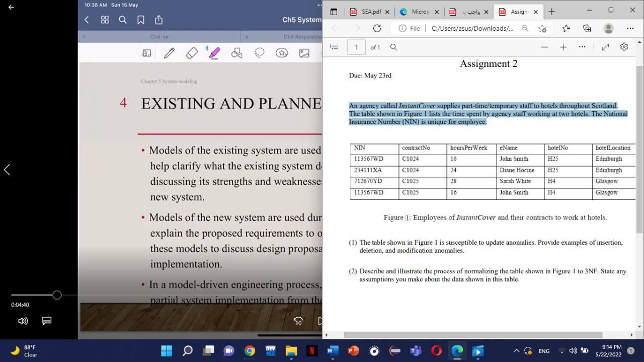Mute the video volume speaker icon
Screen dimensions: 644x362
[x=23, y=321]
